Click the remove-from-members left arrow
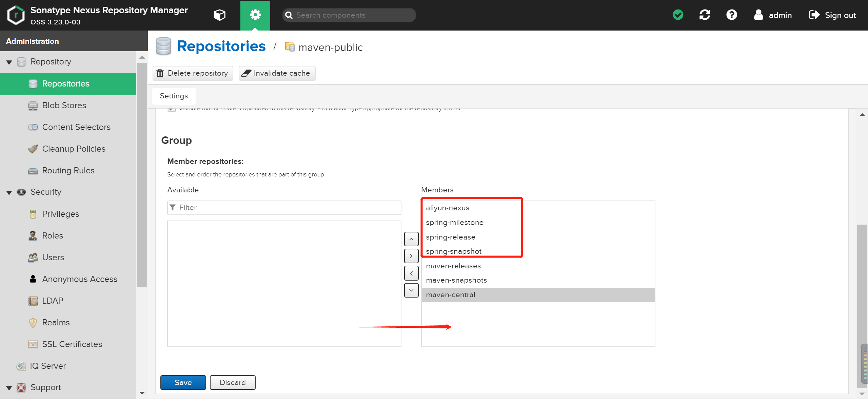The height and width of the screenshot is (399, 868). [411, 273]
